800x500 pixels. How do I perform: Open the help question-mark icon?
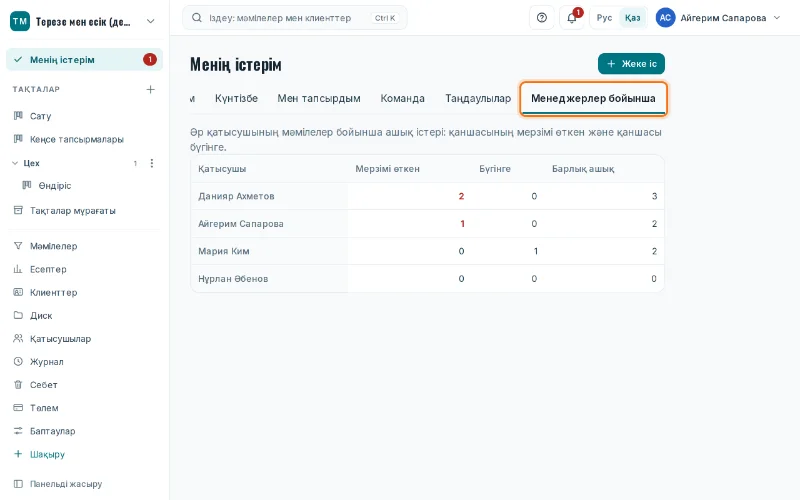coord(542,18)
